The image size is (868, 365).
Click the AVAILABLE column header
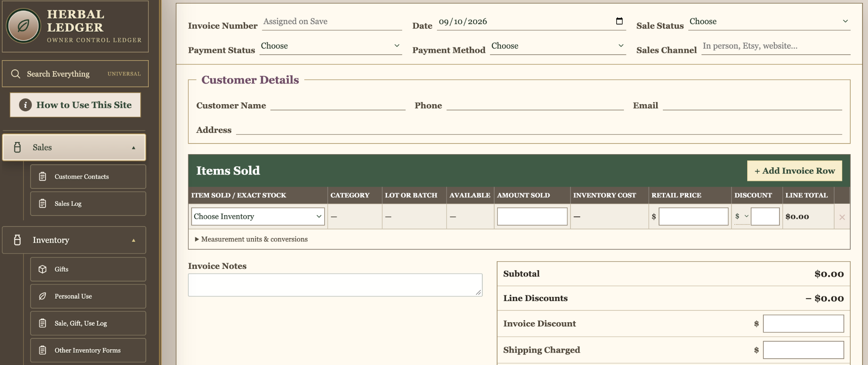coord(470,195)
